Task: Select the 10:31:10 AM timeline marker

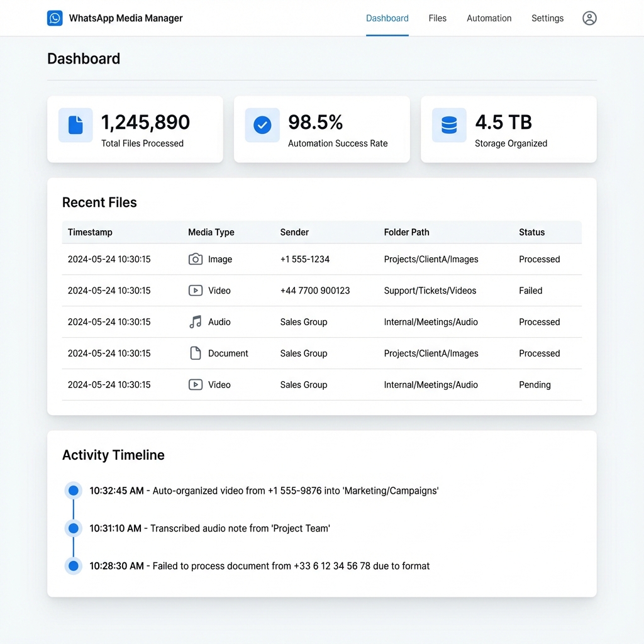Action: [74, 528]
